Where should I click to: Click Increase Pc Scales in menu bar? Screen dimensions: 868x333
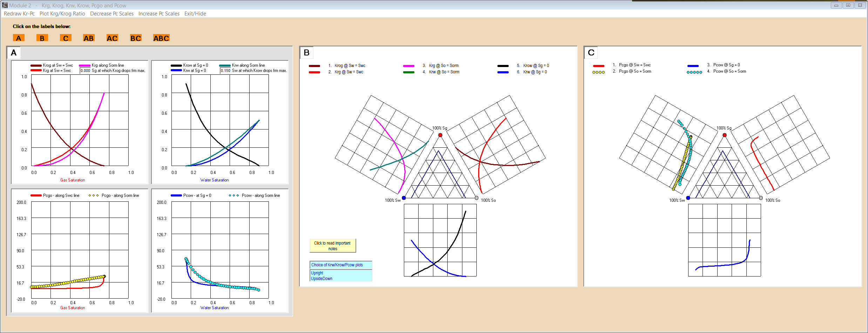tap(159, 14)
